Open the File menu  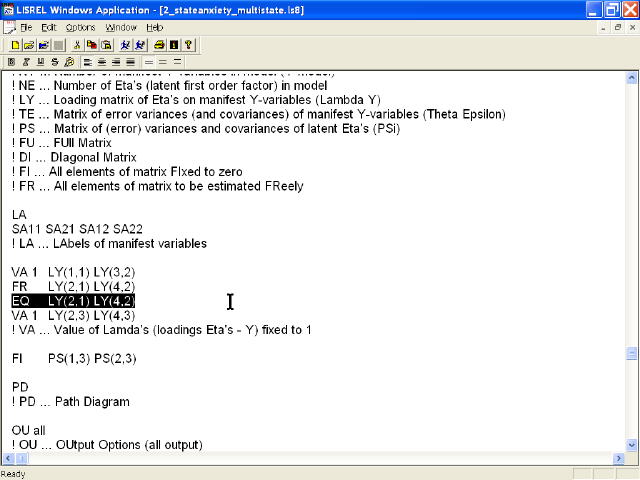point(26,27)
